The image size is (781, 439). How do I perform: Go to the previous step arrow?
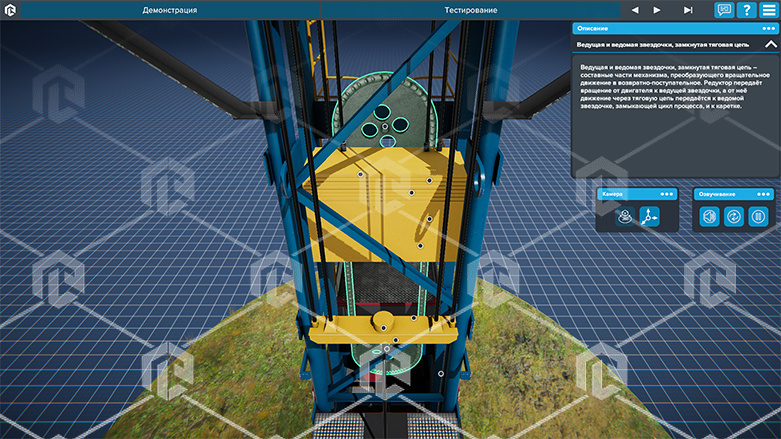tap(634, 10)
